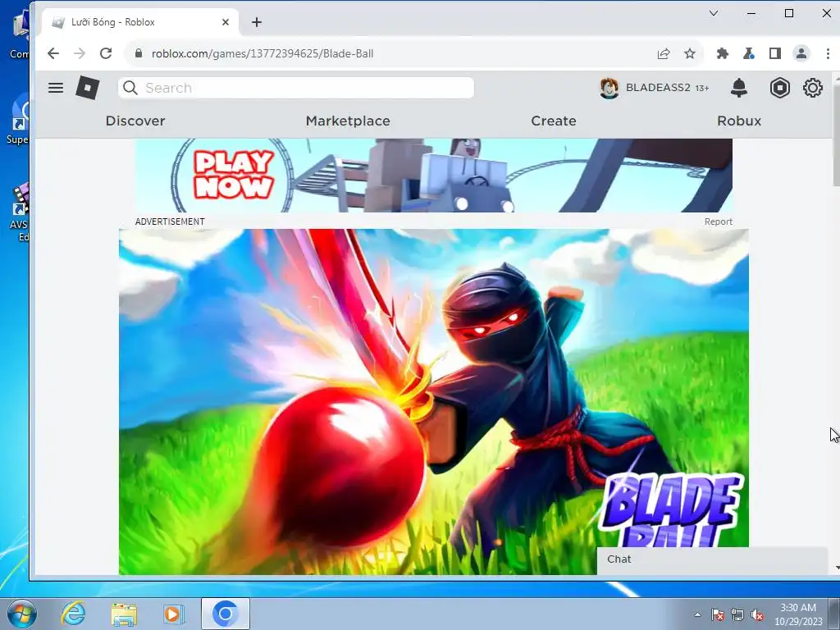Open the Chrome extensions puzzle icon
Viewport: 840px width, 630px height.
pos(722,53)
